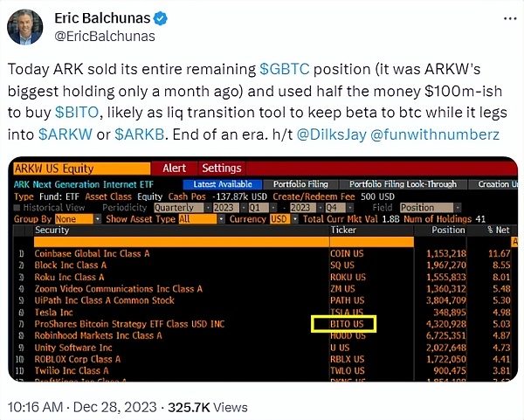This screenshot has height=420, width=524.
Task: Open the Currency USD dropdown
Action: 279,218
